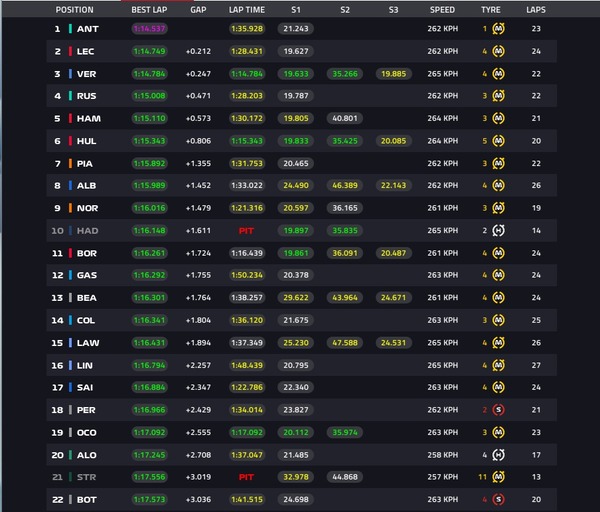600x512 pixels.
Task: Select driver name BOT
Action: click(87, 500)
